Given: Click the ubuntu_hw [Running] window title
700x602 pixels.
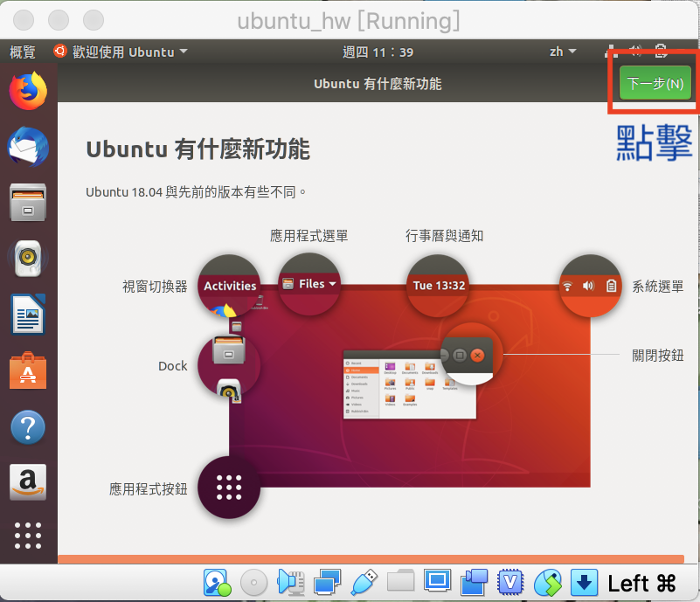Looking at the screenshot, I should tap(348, 21).
